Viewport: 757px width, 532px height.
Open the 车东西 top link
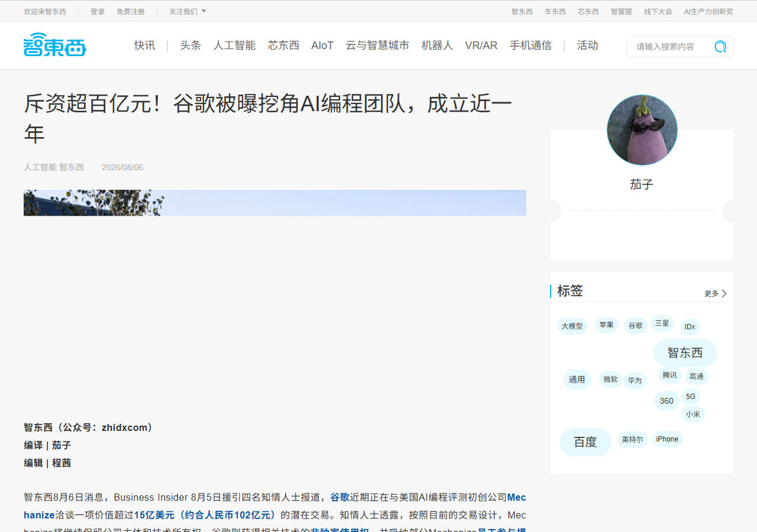point(555,11)
